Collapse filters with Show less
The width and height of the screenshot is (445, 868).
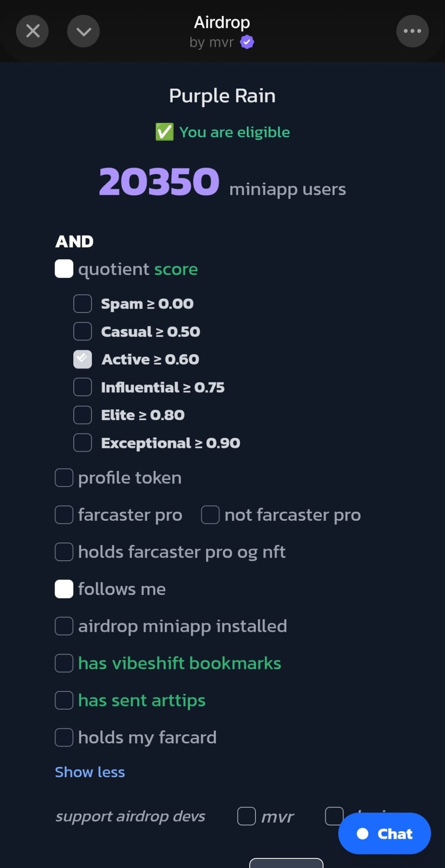[90, 772]
